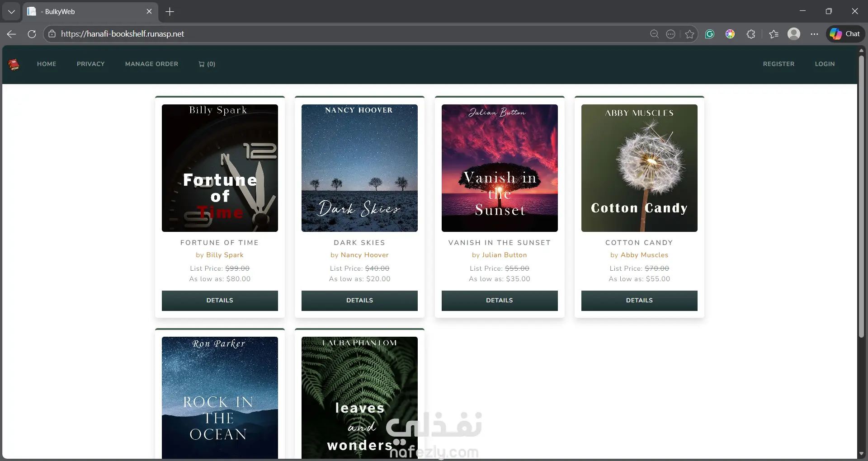Click the 'As low as: $35.00' text
Screen dimensions: 868x461
pos(500,279)
